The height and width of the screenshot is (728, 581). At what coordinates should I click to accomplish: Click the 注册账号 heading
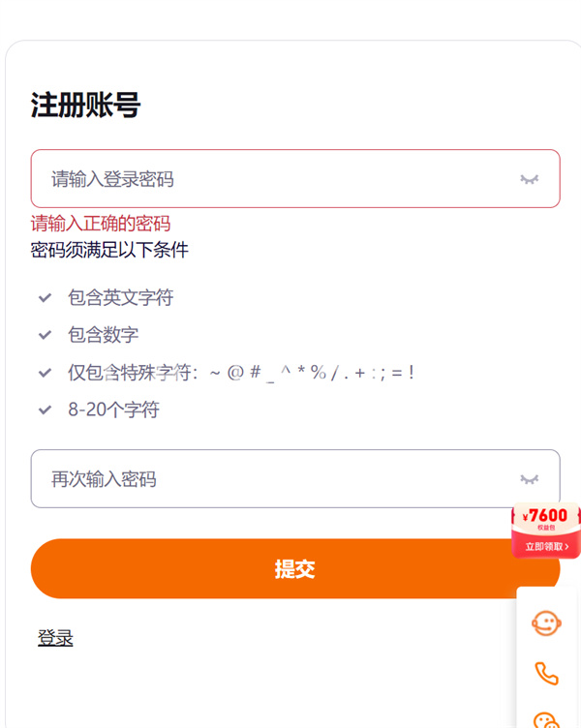(85, 105)
